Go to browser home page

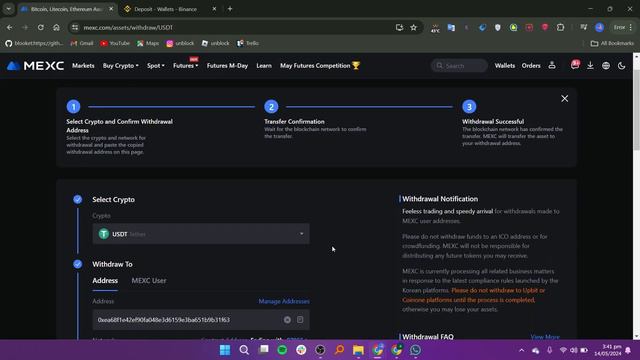(56, 27)
